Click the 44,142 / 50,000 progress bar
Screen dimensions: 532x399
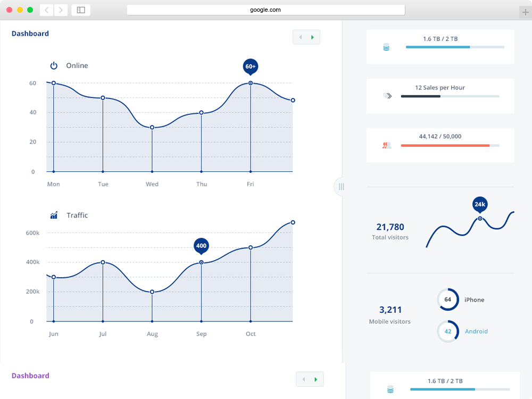click(x=450, y=145)
